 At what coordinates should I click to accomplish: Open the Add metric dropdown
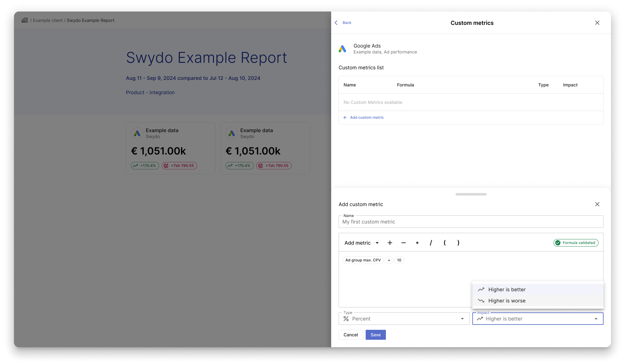362,243
